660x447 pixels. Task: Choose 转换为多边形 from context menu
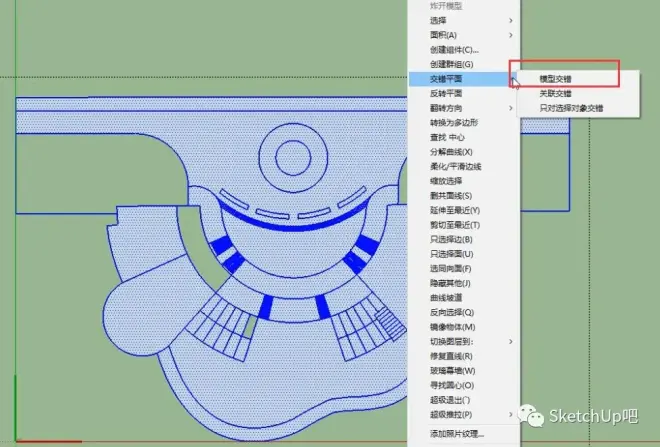(464, 122)
